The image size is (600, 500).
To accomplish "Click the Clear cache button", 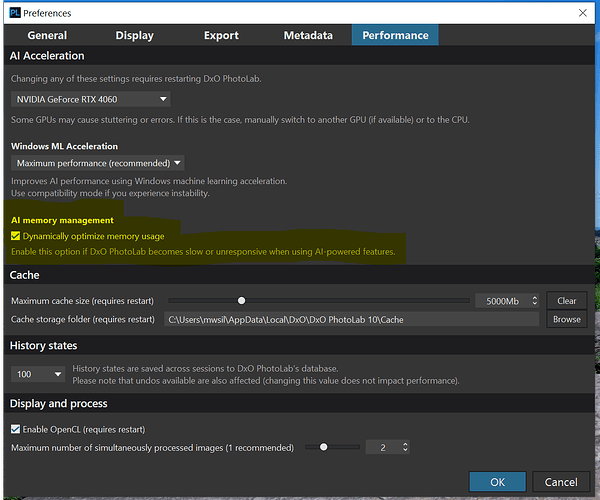I will coord(567,301).
